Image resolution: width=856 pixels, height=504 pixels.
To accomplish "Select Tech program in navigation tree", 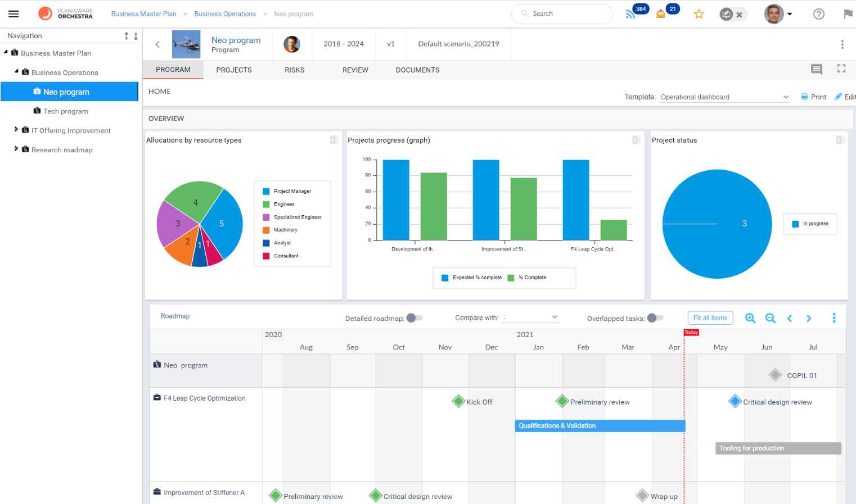I will [66, 111].
